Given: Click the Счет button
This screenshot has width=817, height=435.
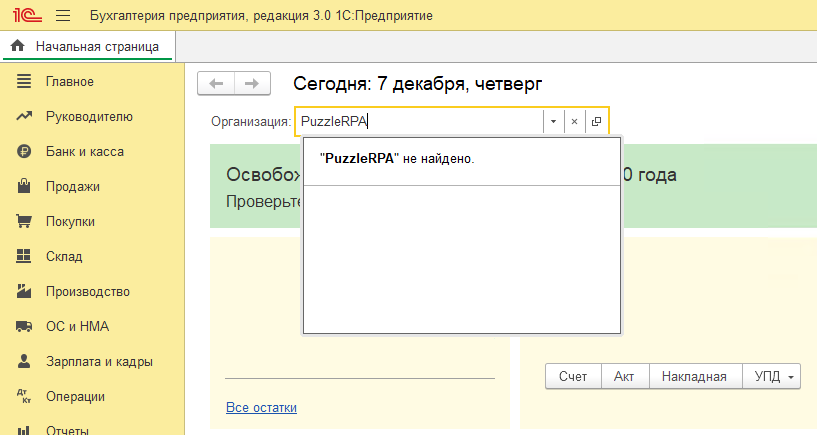Looking at the screenshot, I should tap(573, 376).
